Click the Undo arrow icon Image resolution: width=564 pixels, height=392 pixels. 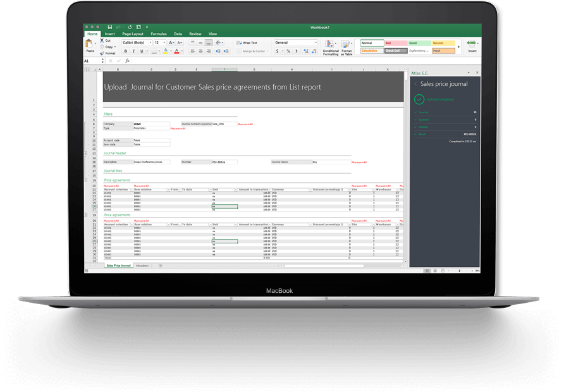118,27
